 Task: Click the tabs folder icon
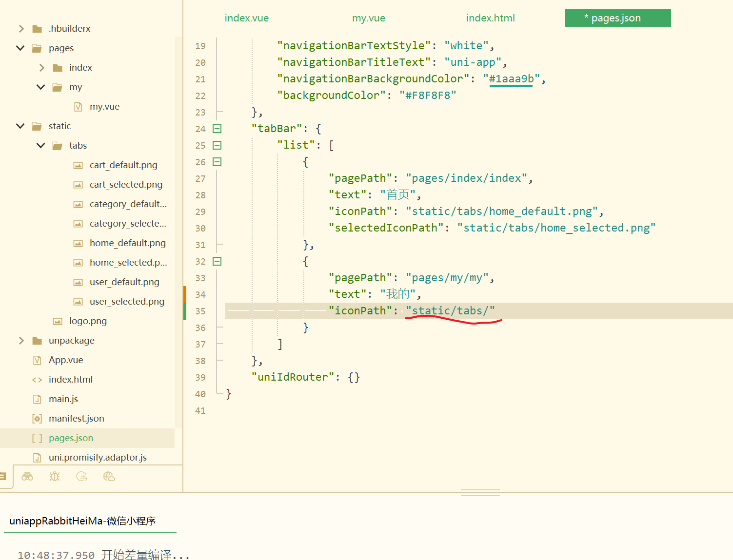(x=58, y=146)
